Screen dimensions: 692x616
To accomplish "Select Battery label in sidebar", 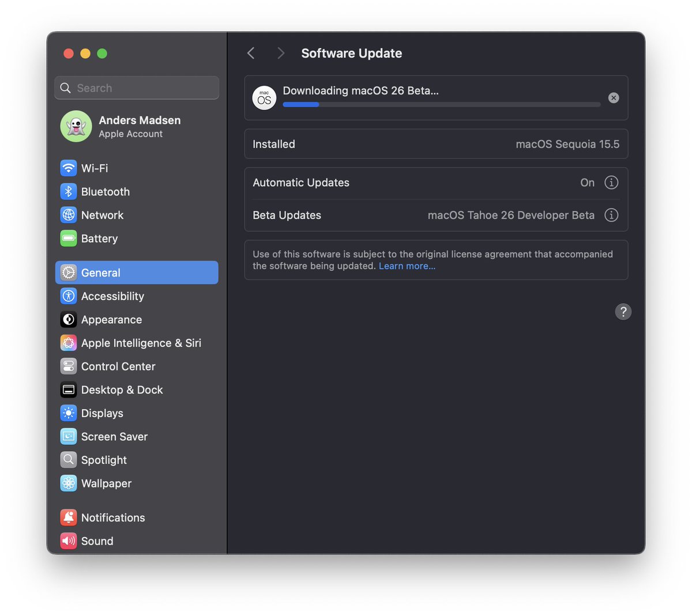I will 99,239.
